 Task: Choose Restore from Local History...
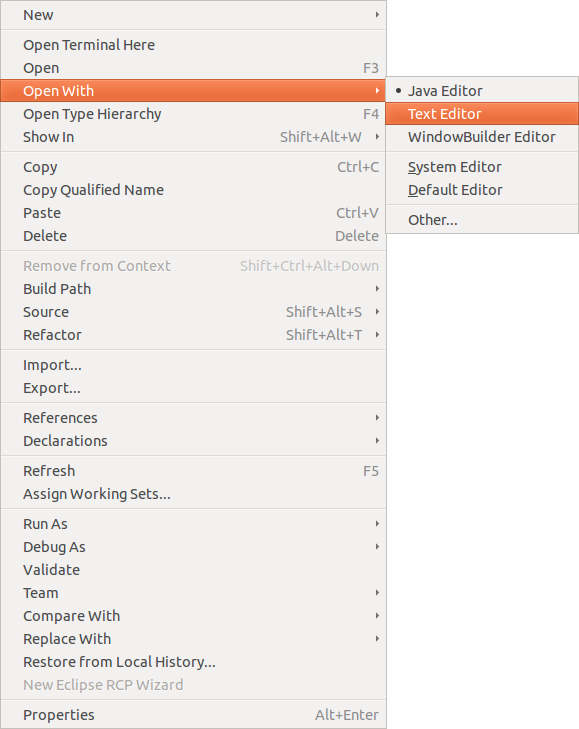(x=193, y=662)
